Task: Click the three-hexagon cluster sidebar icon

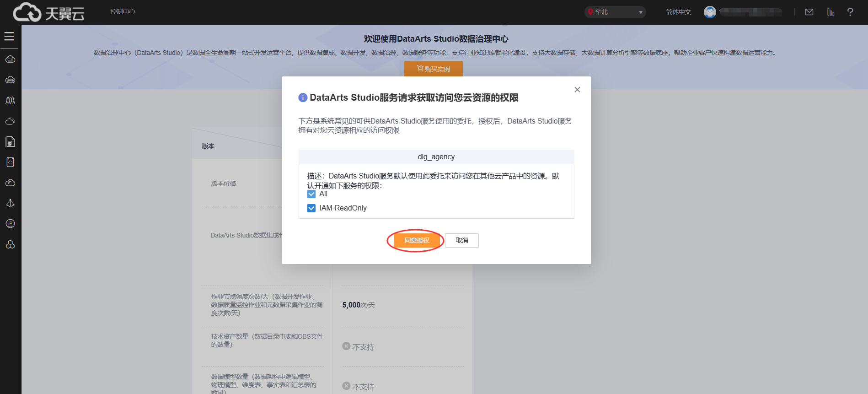Action: pos(10,244)
